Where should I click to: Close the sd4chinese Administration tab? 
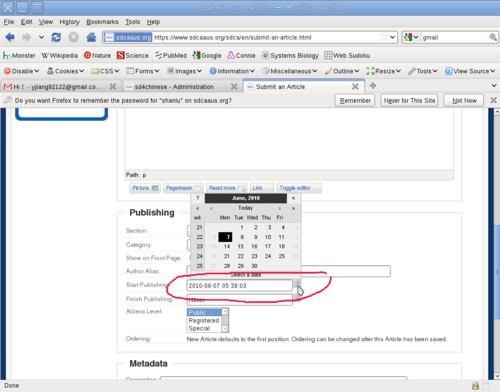point(234,87)
